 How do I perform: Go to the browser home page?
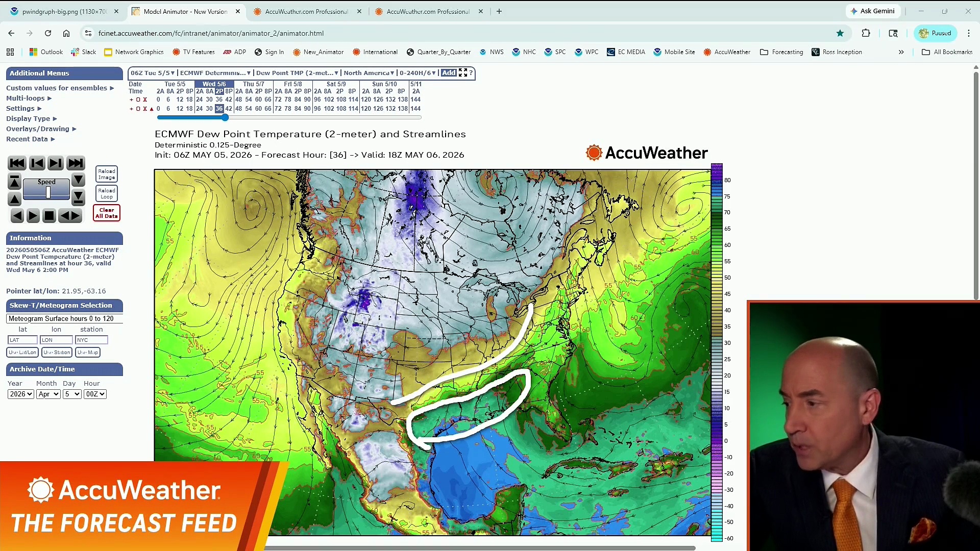tap(66, 33)
